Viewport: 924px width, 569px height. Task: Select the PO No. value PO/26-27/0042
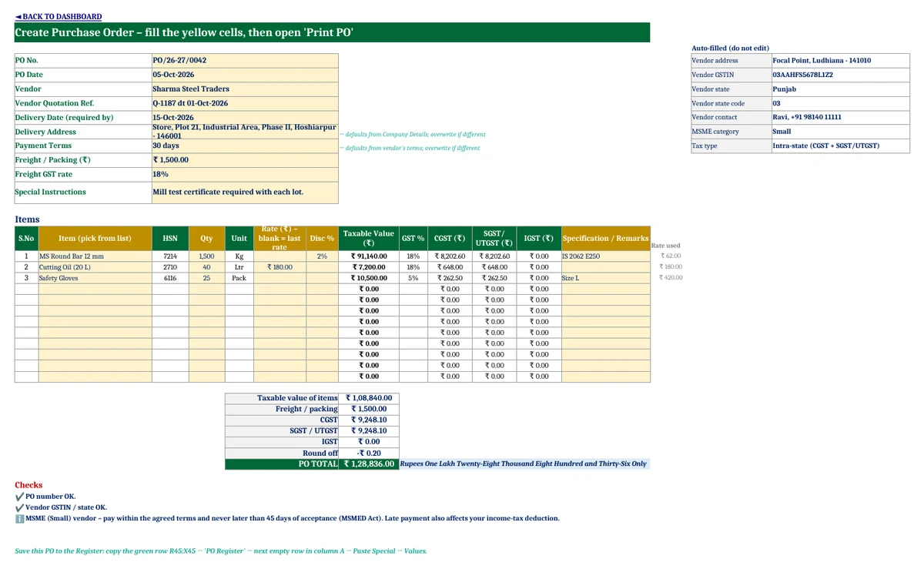245,60
